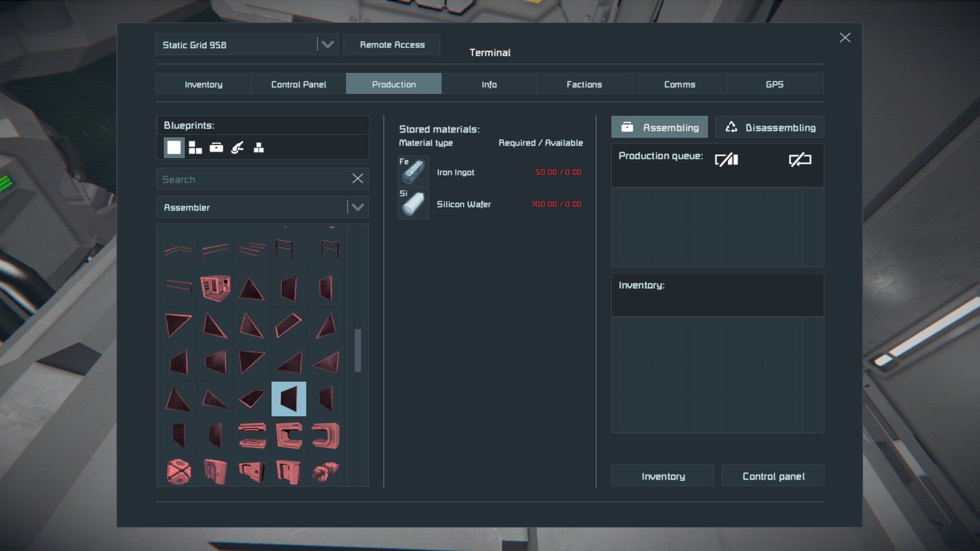Screen dimensions: 980x551
Task: Switch to Assembling mode
Action: tap(659, 127)
